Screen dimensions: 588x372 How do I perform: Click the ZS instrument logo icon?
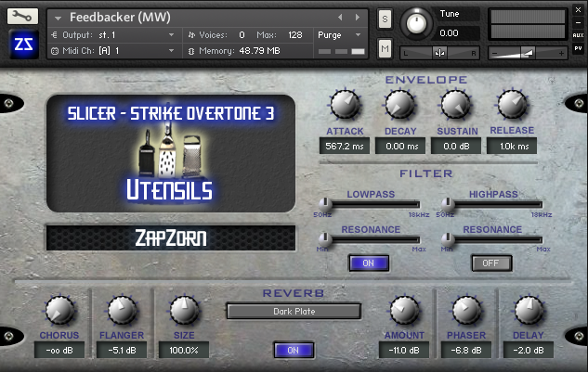point(21,45)
